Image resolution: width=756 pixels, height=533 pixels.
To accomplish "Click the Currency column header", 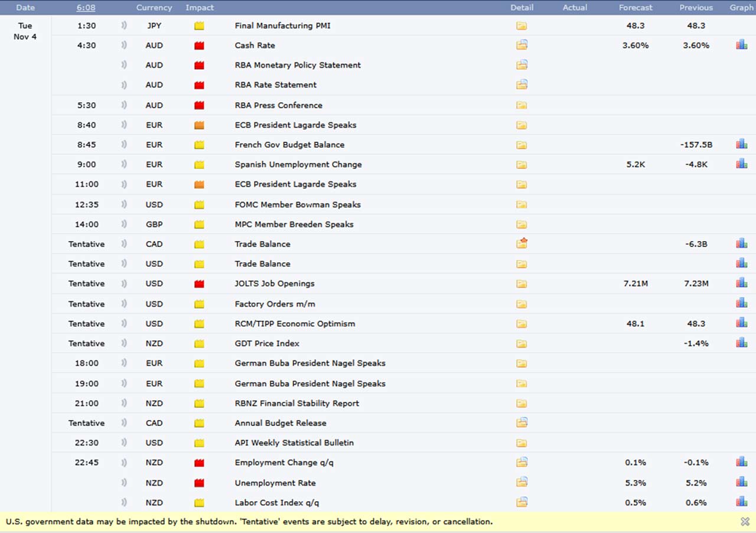I will (x=154, y=8).
